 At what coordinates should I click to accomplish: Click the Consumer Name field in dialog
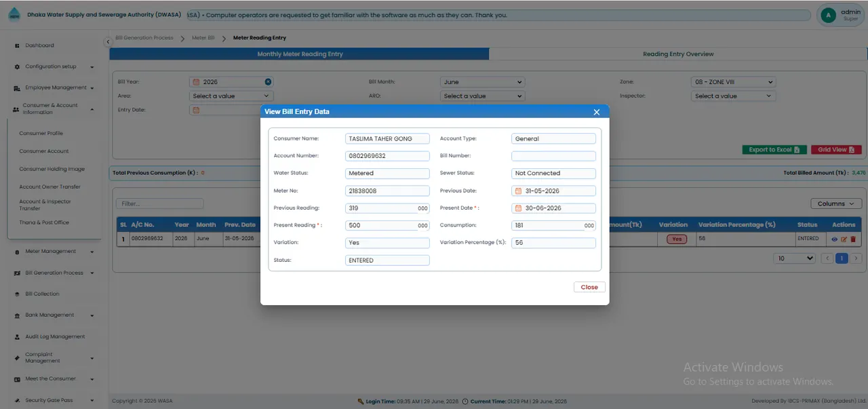(x=387, y=139)
